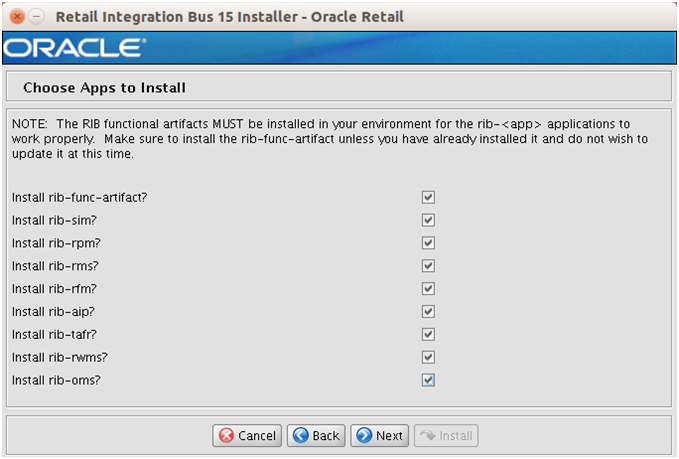Screen dimensions: 679x459
Task: Disable the Install rib-rms checkbox
Action: (428, 266)
